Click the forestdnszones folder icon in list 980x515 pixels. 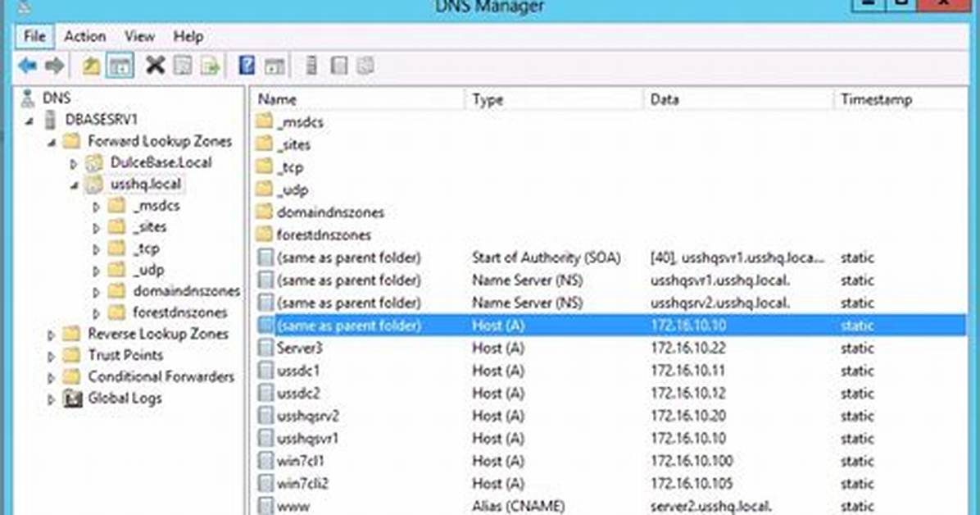pyautogui.click(x=265, y=235)
